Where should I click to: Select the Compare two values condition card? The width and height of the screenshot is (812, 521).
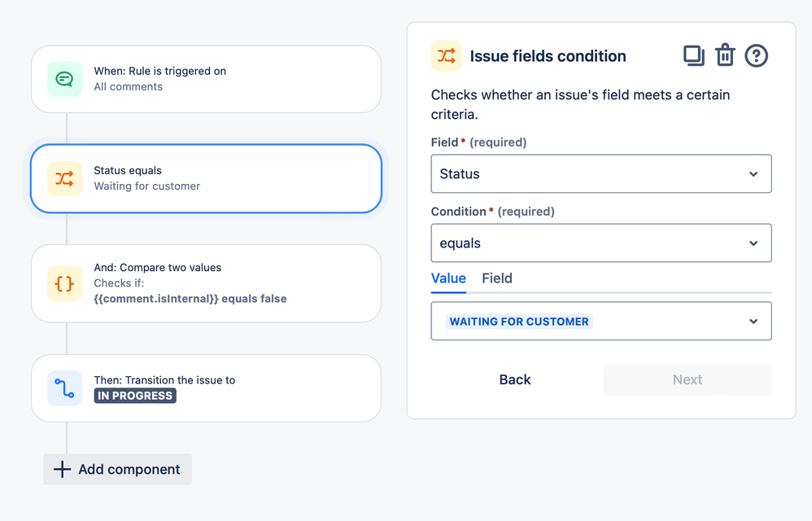tap(244, 283)
